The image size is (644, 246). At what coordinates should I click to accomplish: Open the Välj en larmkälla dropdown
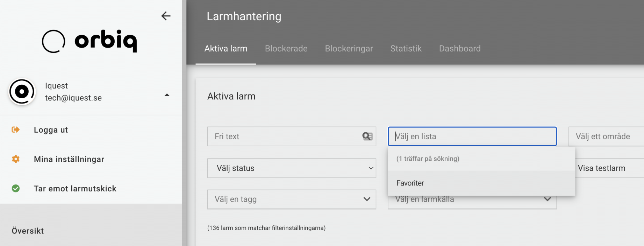pyautogui.click(x=472, y=199)
